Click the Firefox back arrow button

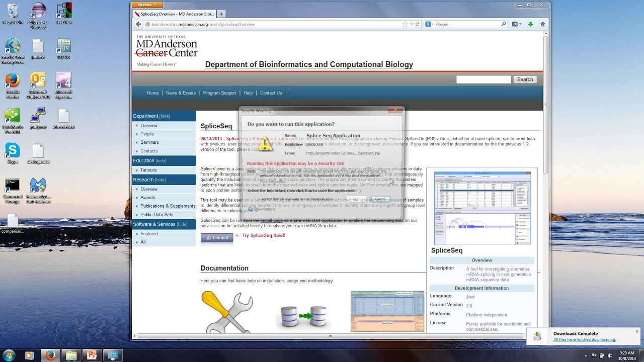[x=138, y=24]
